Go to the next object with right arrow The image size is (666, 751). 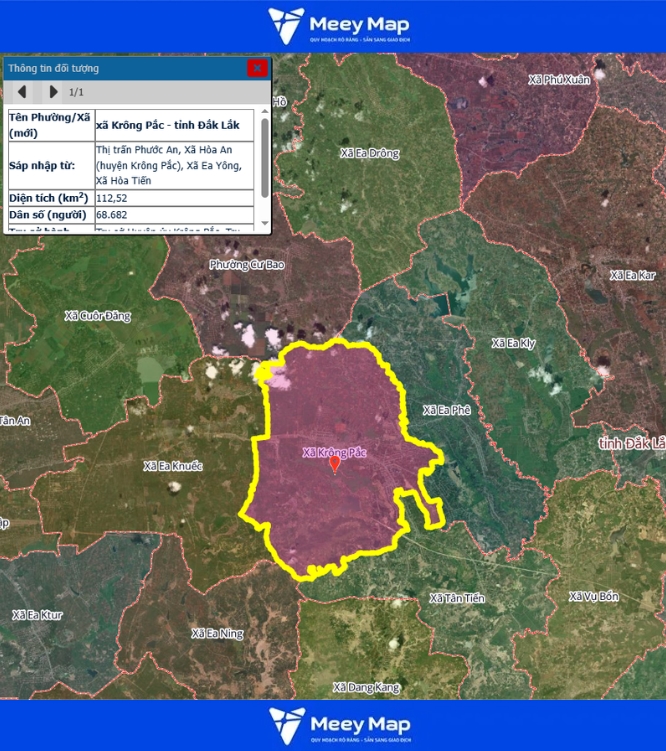click(53, 92)
